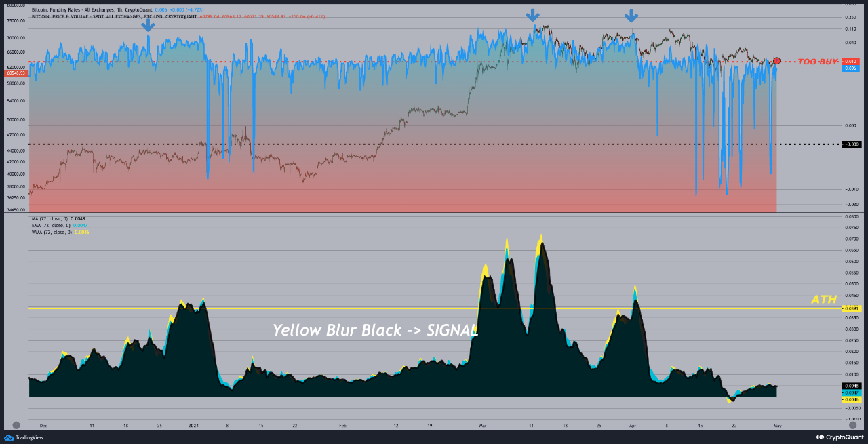This screenshot has width=868, height=444.
Task: Click the blue arrow marker in late March
Action: [632, 17]
